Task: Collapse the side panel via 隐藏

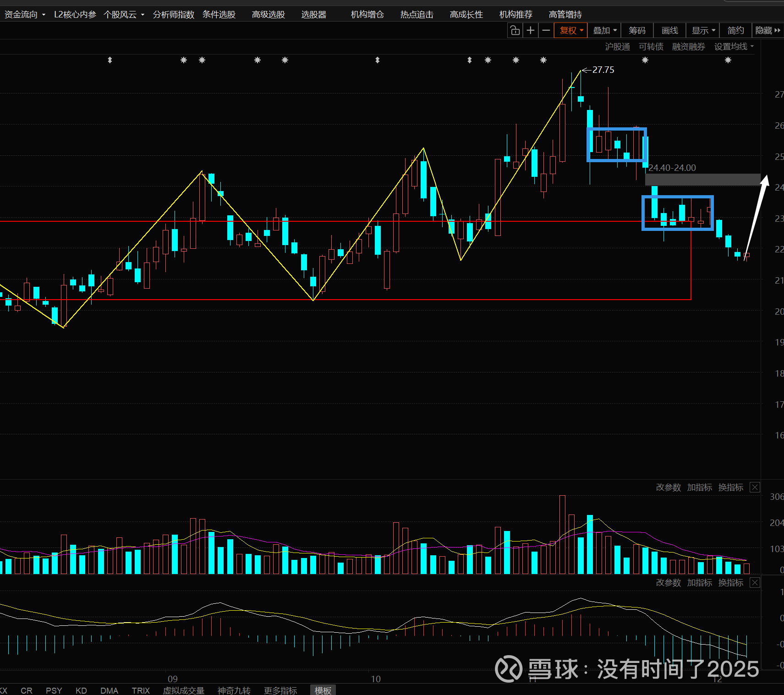Action: tap(768, 31)
